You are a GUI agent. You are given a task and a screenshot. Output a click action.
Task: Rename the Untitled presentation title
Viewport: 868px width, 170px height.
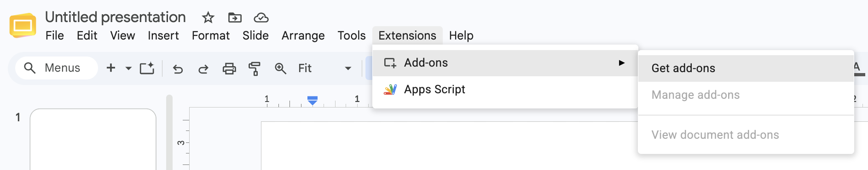pyautogui.click(x=116, y=17)
